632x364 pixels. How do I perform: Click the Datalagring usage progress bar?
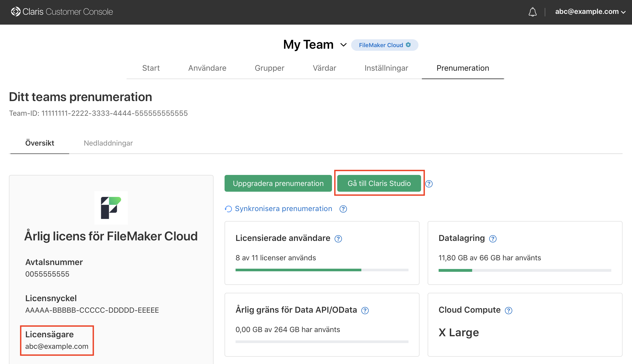coord(525,270)
